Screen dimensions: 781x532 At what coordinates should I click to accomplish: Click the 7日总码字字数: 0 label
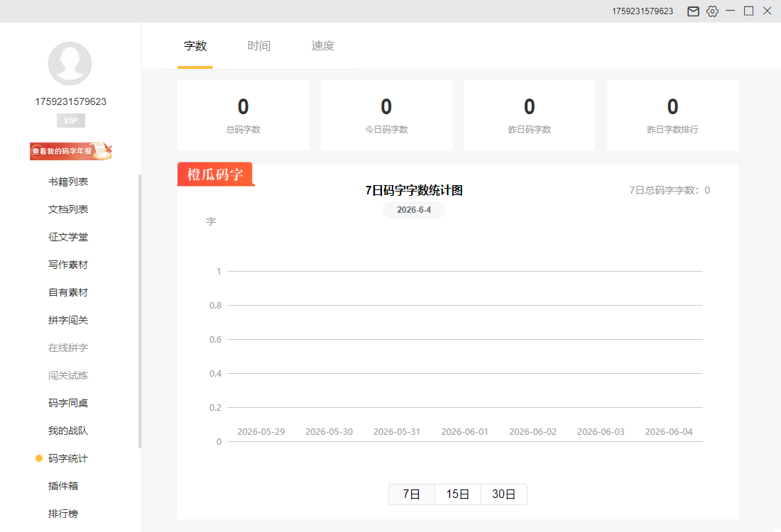coord(670,190)
